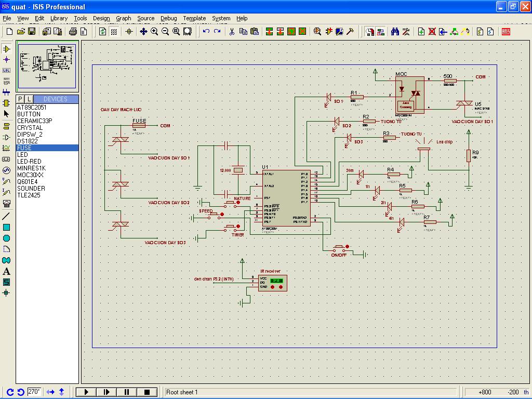The height and width of the screenshot is (399, 532).
Task: Select the 2D text 'A' tool
Action: 7,271
